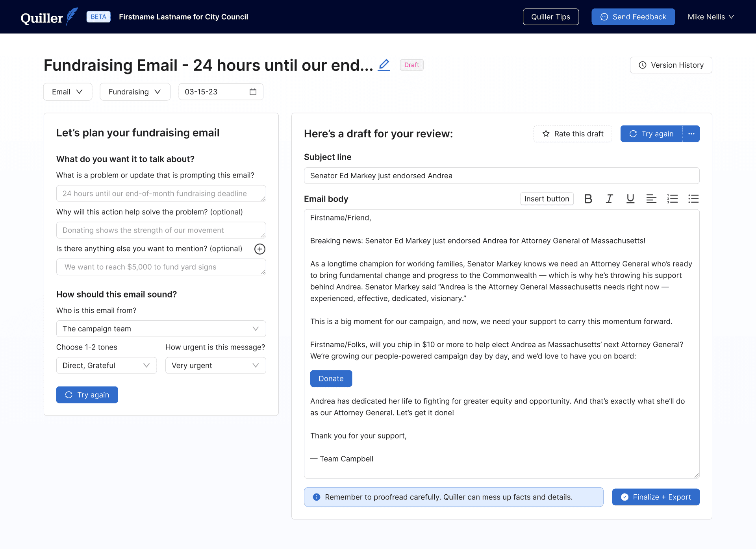
Task: Open text alignment icon
Action: 651,199
